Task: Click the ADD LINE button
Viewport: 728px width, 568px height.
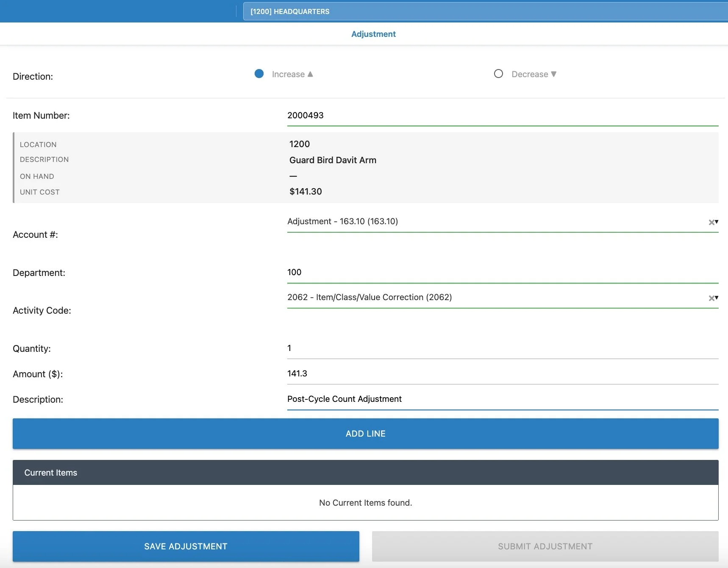Action: click(x=365, y=434)
